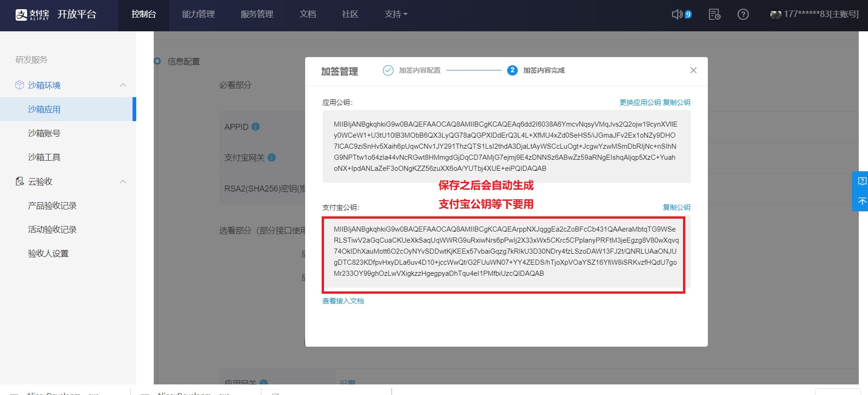868x395 pixels.
Task: Switch to the 控制台 tab
Action: click(x=144, y=14)
